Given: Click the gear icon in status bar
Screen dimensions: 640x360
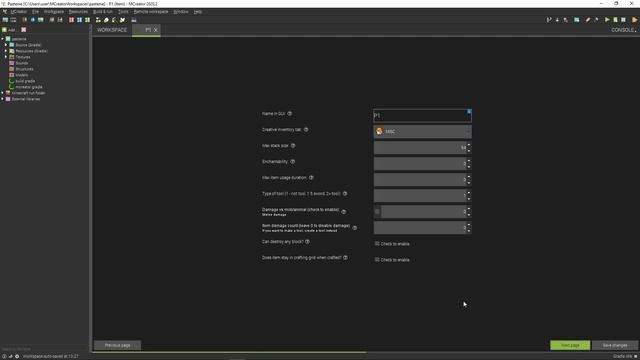Looking at the screenshot, I should pyautogui.click(x=17, y=356).
